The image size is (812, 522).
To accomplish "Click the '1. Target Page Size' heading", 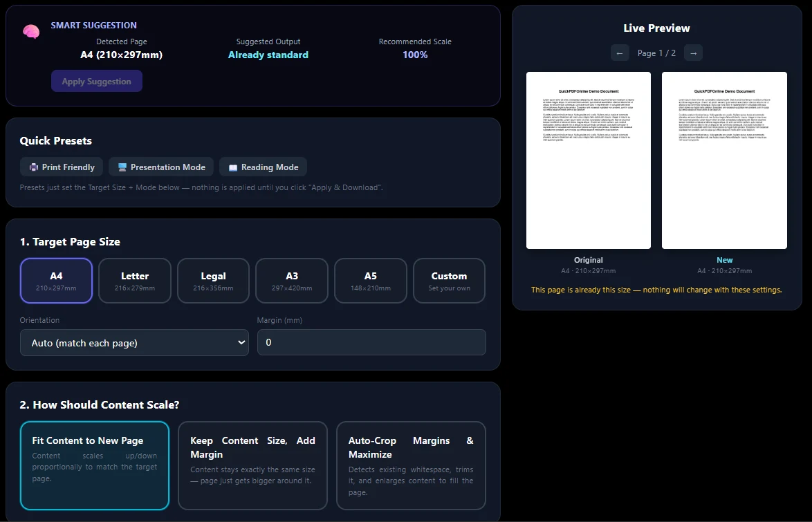I will (70, 242).
